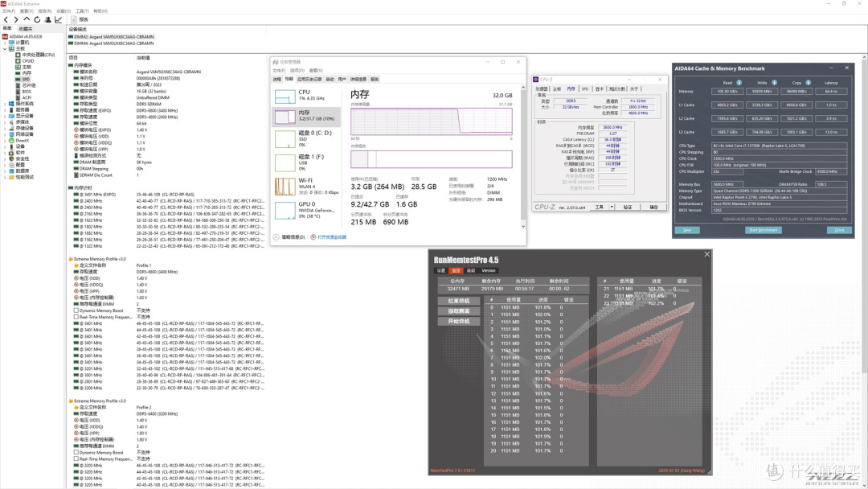The image size is (868, 489).
Task: Expand the 存储设备 tree node
Action: coord(6,128)
